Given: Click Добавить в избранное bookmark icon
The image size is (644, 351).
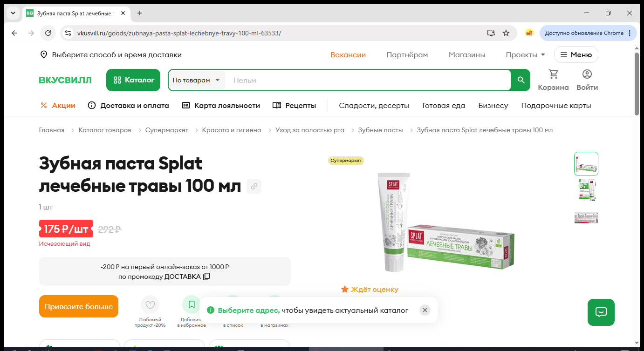Looking at the screenshot, I should pyautogui.click(x=192, y=305).
